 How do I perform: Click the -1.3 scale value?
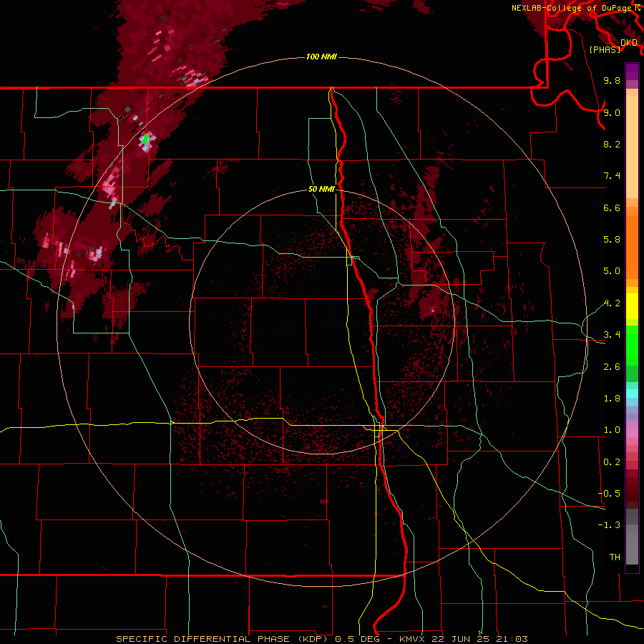click(609, 525)
